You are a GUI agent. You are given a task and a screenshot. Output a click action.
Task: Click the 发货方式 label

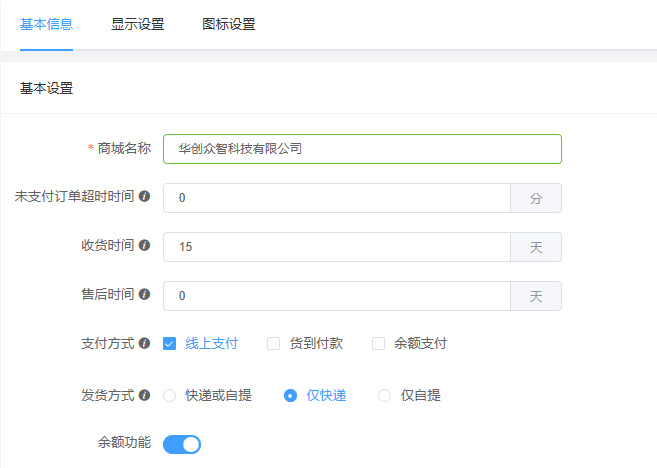click(108, 395)
